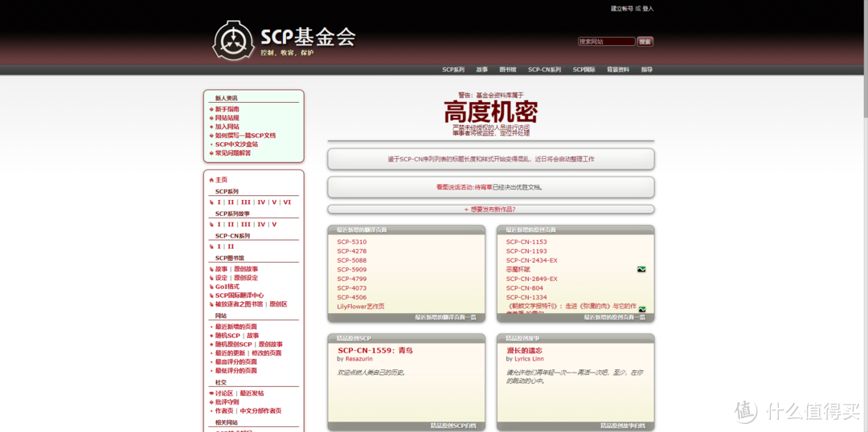Open the SCP-CN系列 top navigation menu
The height and width of the screenshot is (432, 868).
(x=544, y=70)
